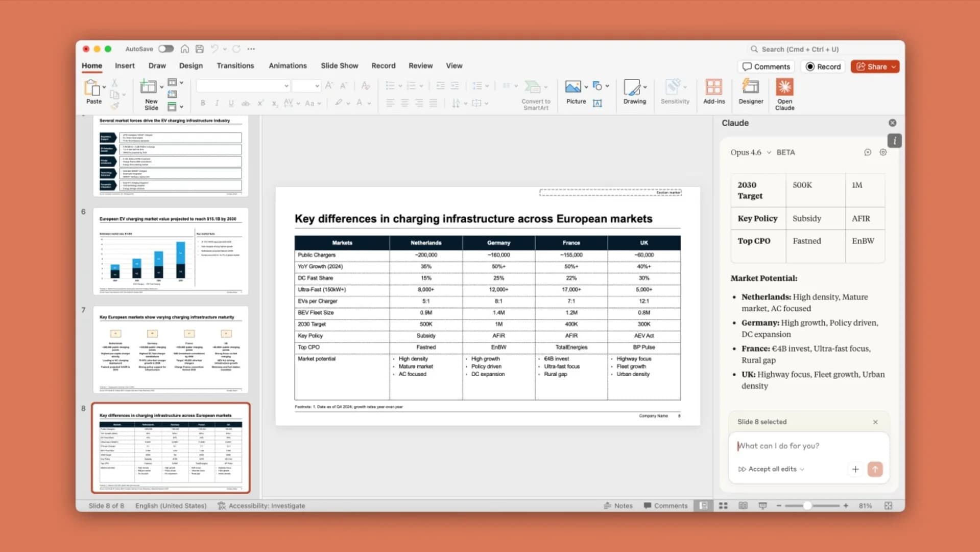980x552 pixels.
Task: Switch to the Transitions tab
Action: click(235, 65)
